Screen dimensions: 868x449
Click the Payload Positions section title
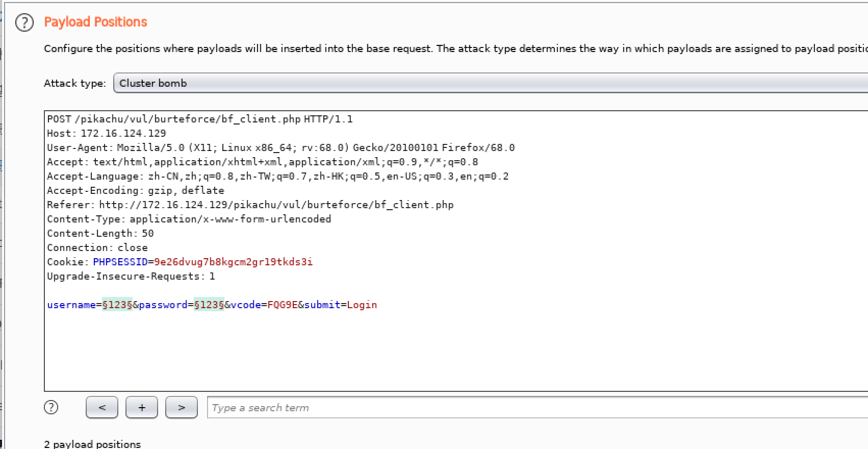coord(95,22)
